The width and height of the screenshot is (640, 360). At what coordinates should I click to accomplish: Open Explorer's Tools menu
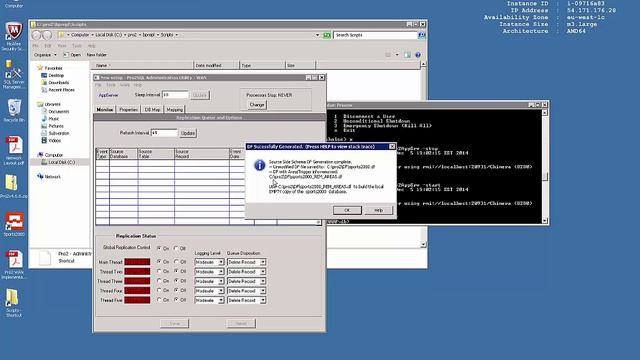coord(77,46)
